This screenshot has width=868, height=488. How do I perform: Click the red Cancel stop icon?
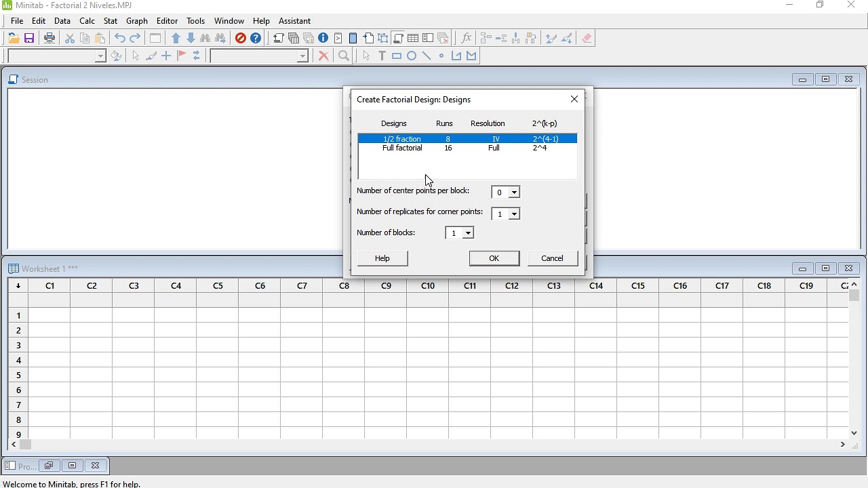coord(241,39)
